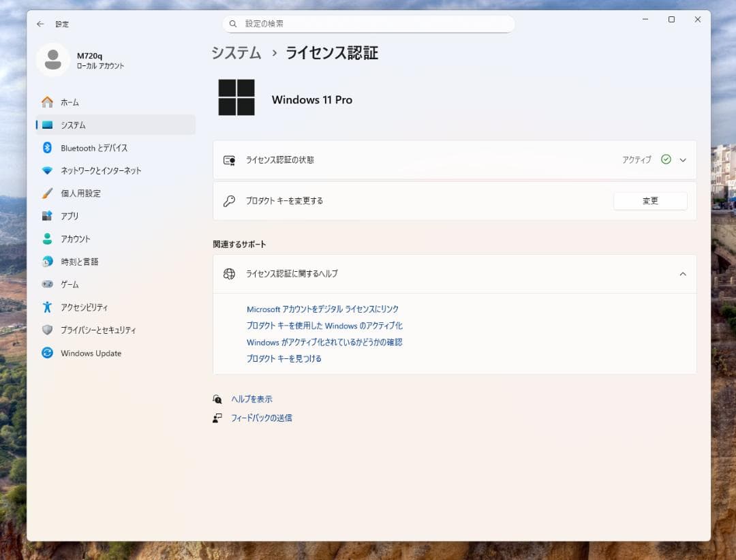
Task: Select the 時刻と言語 clock icon
Action: pyautogui.click(x=46, y=262)
